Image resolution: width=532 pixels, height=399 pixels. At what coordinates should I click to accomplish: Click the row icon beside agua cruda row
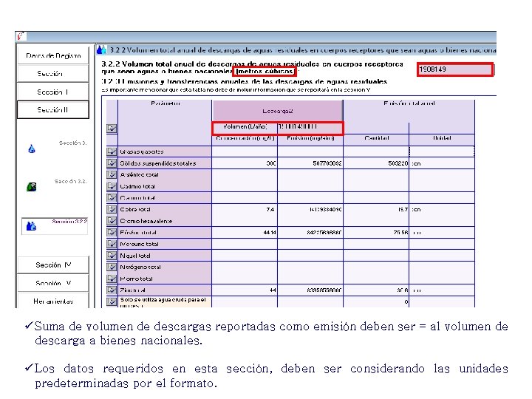112,301
